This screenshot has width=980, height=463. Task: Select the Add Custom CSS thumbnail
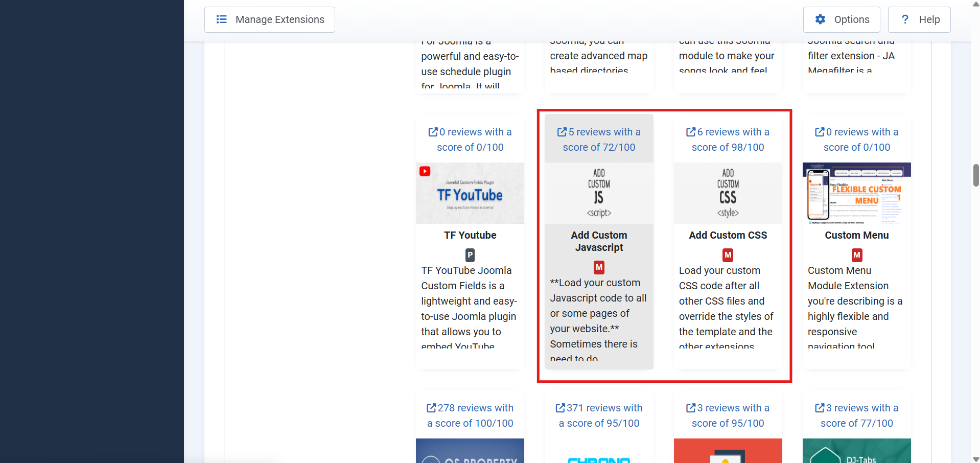point(728,193)
